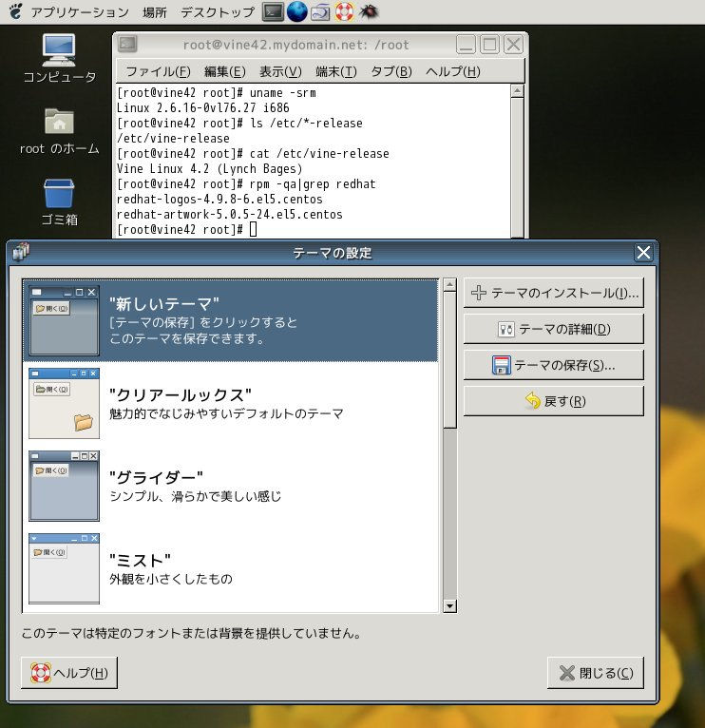Click the bug icon in top panel
This screenshot has width=705, height=728.
pyautogui.click(x=369, y=11)
